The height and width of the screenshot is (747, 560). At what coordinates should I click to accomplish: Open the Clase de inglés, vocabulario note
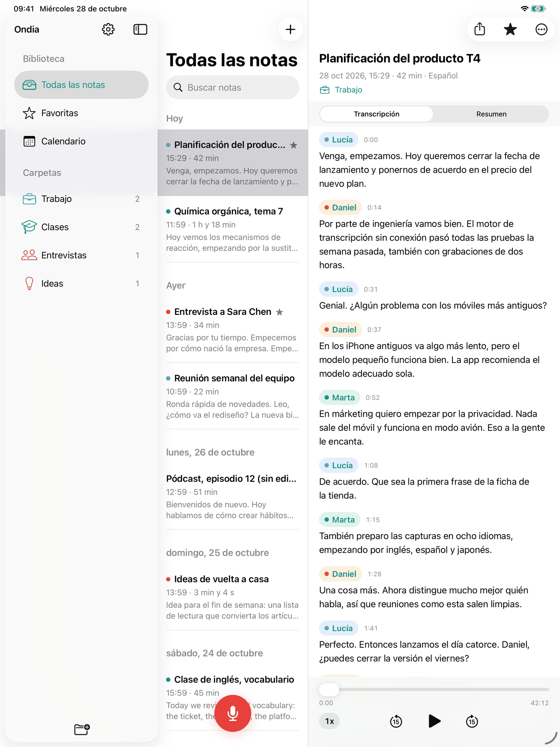pos(232,697)
